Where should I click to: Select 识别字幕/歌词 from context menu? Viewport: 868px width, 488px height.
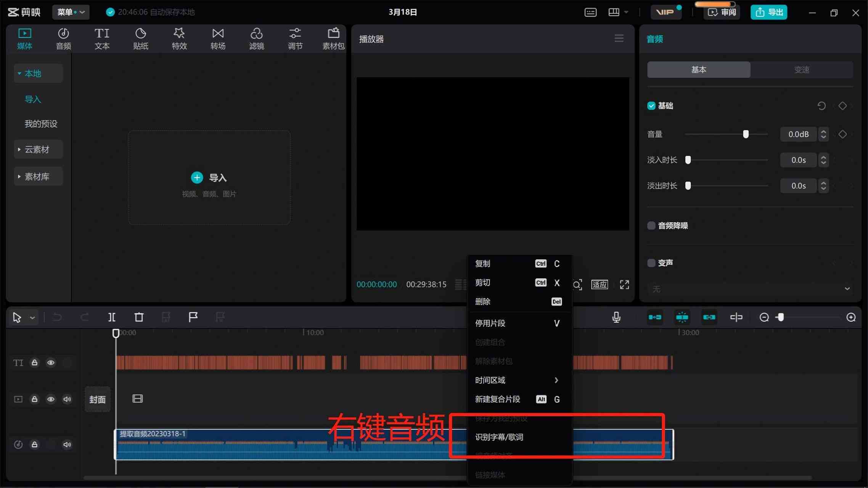[x=499, y=437]
